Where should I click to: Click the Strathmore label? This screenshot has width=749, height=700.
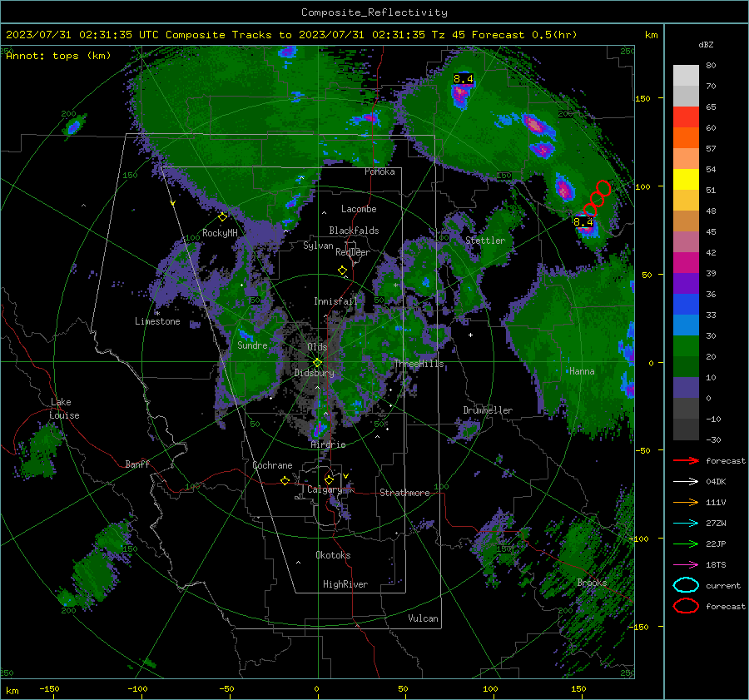404,493
